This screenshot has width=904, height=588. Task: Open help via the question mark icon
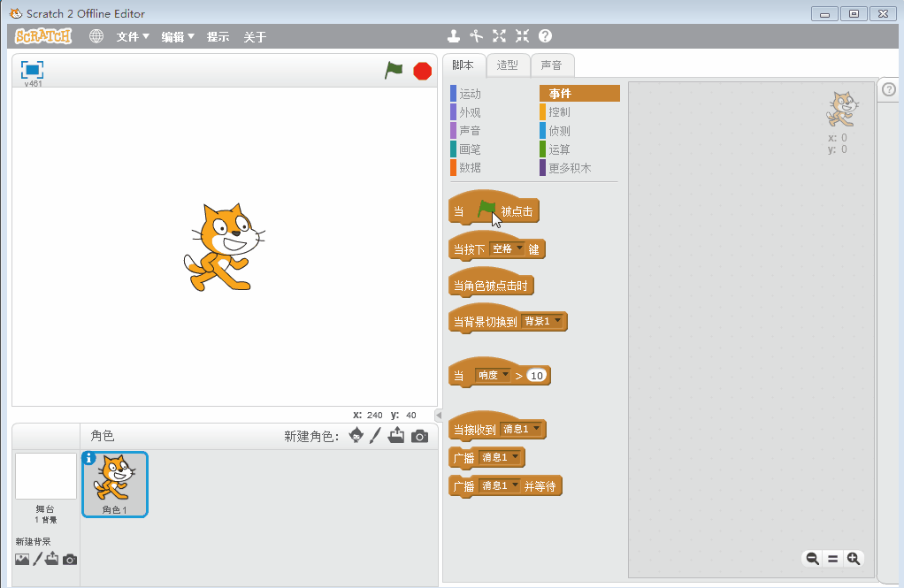coord(544,36)
